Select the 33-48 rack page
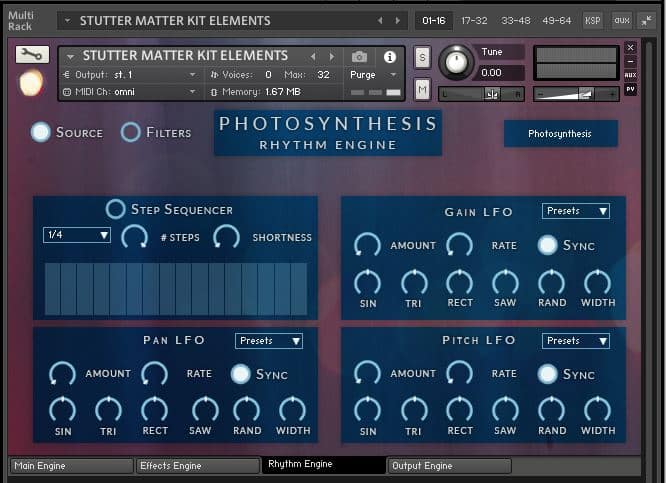The image size is (666, 483). 516,20
